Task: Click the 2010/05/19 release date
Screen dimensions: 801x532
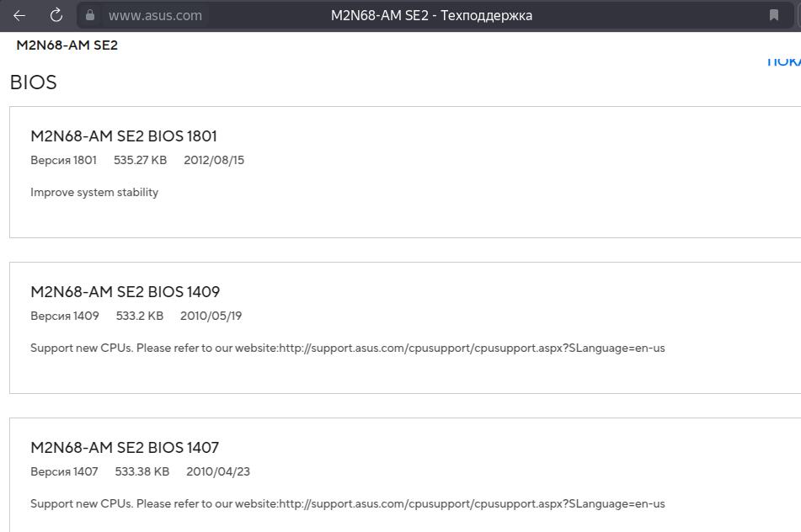Action: [x=211, y=316]
